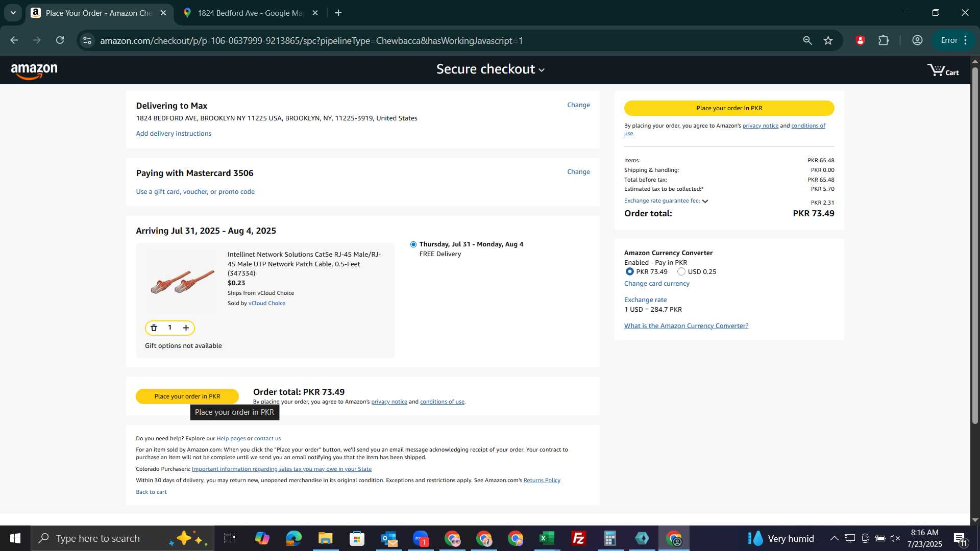Viewport: 980px width, 551px height.
Task: Click the address bar URL
Action: click(311, 40)
